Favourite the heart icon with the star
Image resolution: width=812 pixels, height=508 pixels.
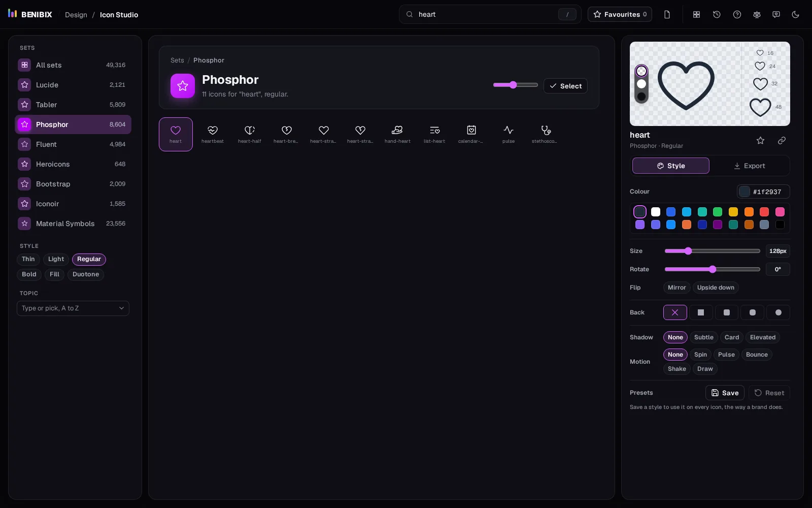pyautogui.click(x=760, y=140)
